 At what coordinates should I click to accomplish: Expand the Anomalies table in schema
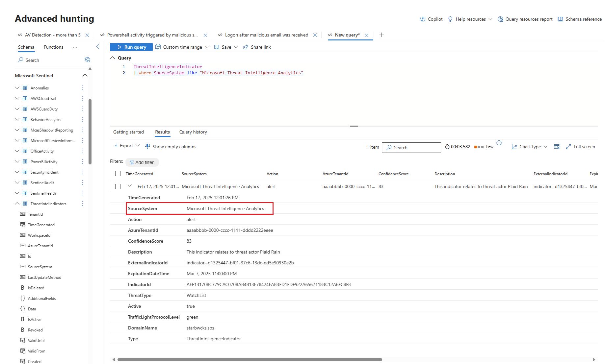pyautogui.click(x=17, y=88)
